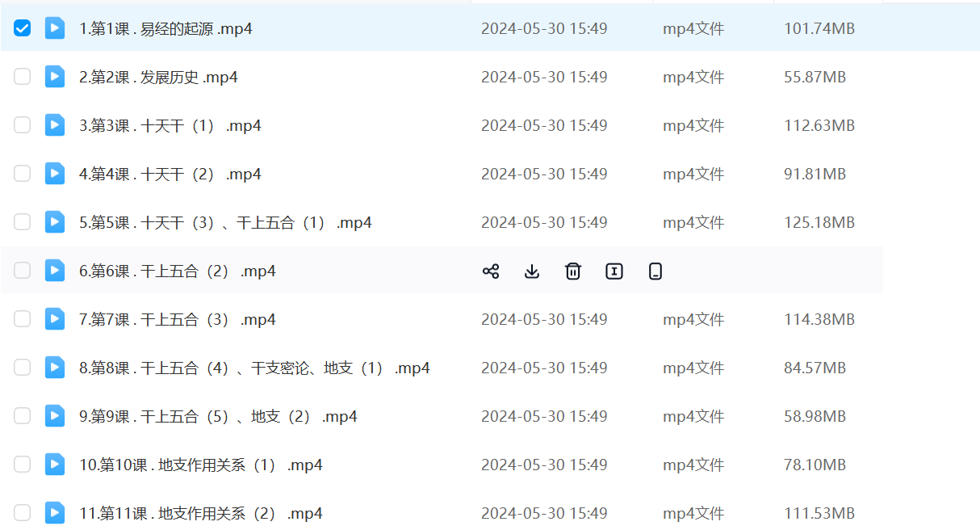This screenshot has width=980, height=530.
Task: Uncheck the checkbox for 1.第1课 易经的起源
Action: pos(23,28)
